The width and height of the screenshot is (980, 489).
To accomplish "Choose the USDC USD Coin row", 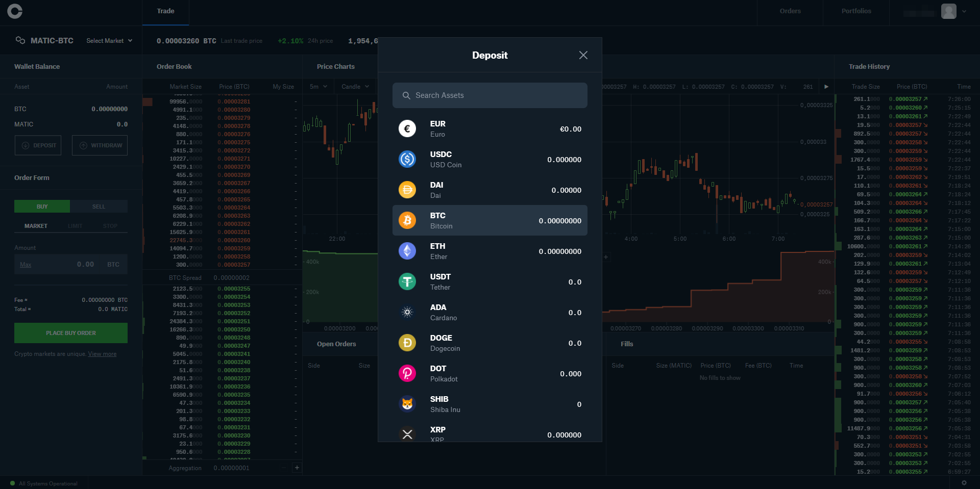I will point(490,159).
